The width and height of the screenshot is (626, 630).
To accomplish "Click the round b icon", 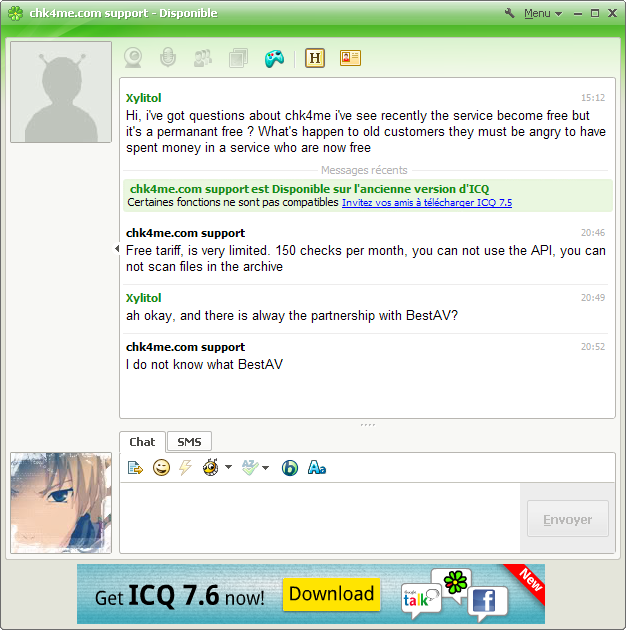I will pyautogui.click(x=290, y=468).
